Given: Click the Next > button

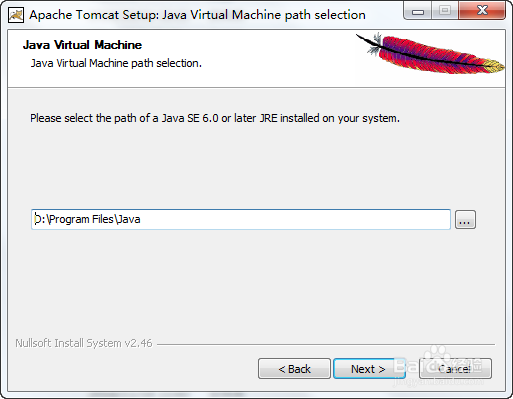Looking at the screenshot, I should click(x=368, y=369).
